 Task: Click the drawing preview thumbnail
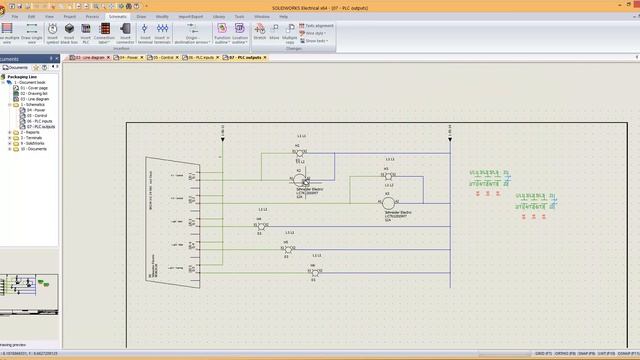[29, 294]
